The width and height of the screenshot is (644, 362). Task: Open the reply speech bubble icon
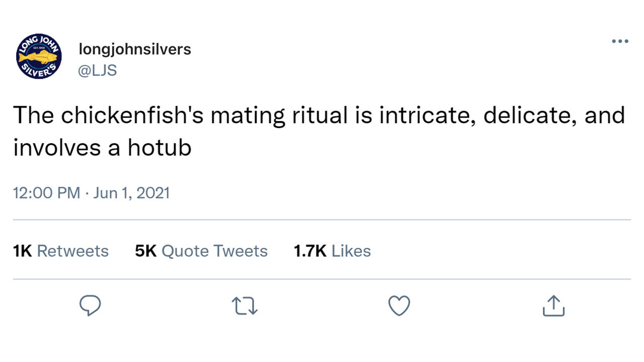click(x=91, y=305)
